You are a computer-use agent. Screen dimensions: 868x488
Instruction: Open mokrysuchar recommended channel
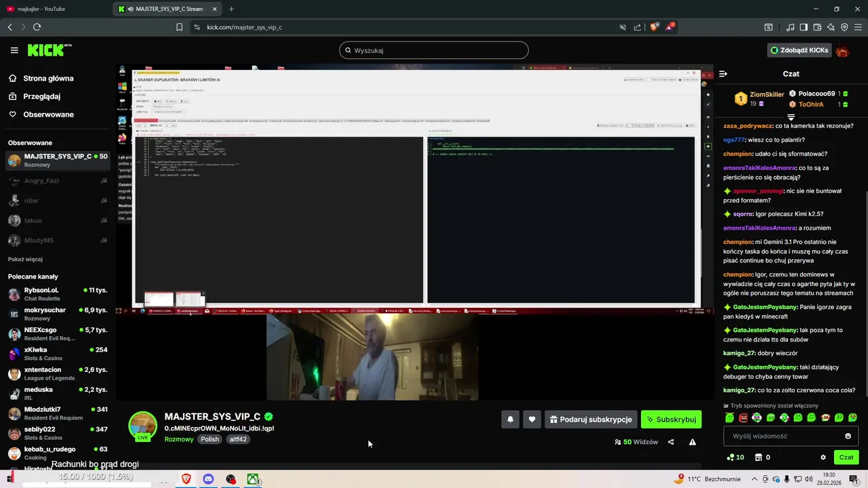tap(58, 314)
